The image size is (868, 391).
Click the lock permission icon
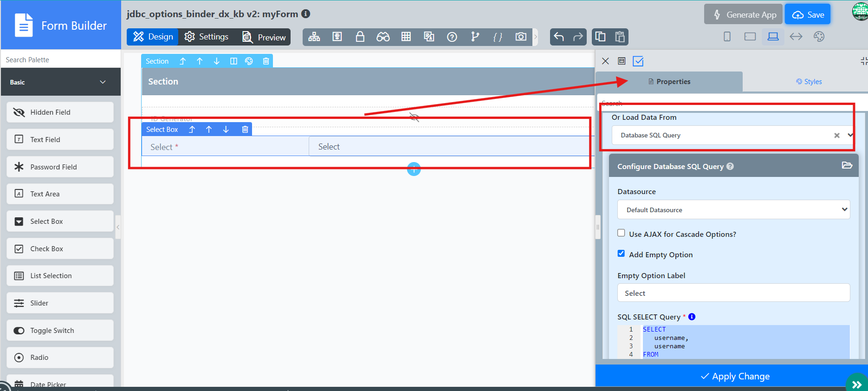click(x=360, y=37)
